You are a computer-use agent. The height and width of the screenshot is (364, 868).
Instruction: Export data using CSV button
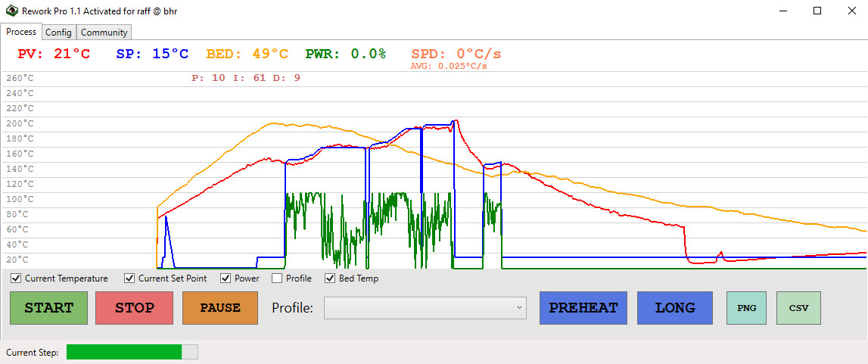click(x=798, y=308)
